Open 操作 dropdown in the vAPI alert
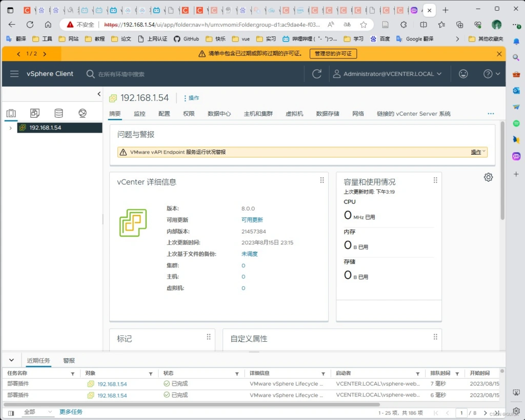The width and height of the screenshot is (525, 420). tap(478, 152)
